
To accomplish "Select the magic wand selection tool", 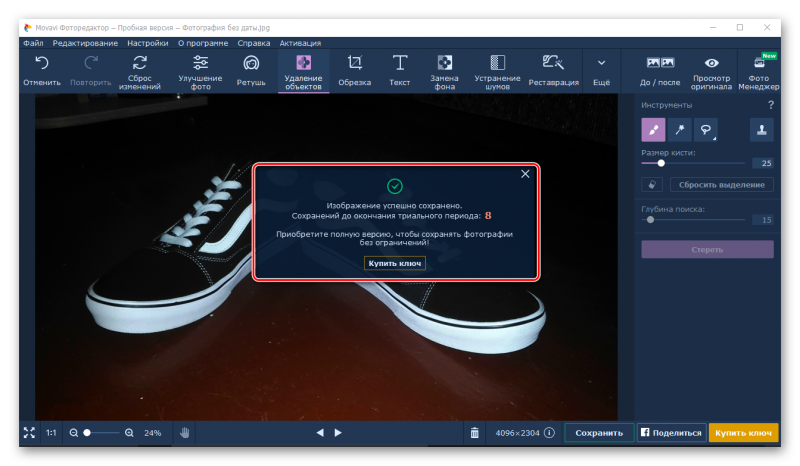I will (x=680, y=129).
